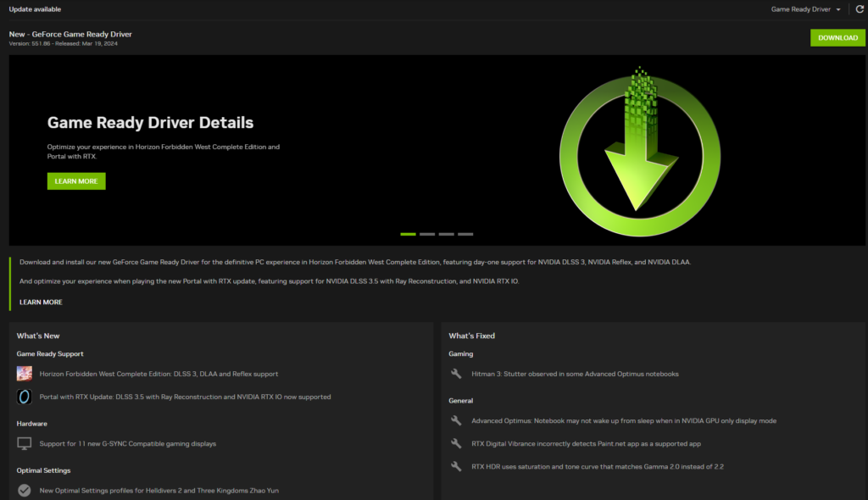Click the Horizon Forbidden West game icon
Image resolution: width=868 pixels, height=500 pixels.
pyautogui.click(x=25, y=374)
